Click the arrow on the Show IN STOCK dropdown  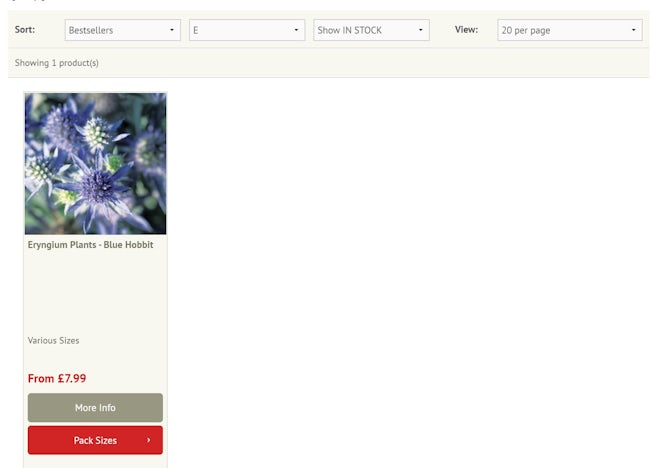421,30
